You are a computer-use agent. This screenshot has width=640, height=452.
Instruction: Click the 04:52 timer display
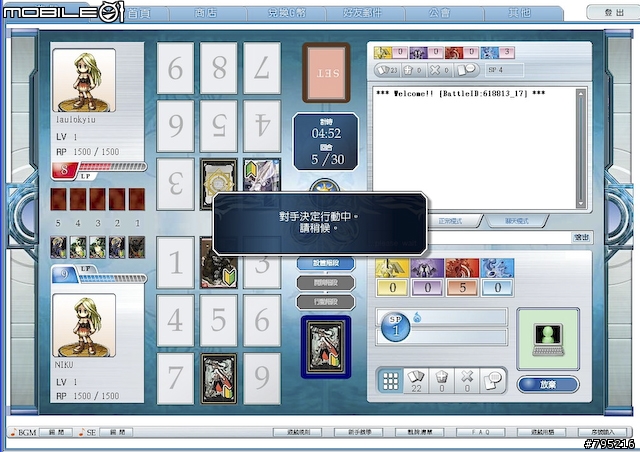pyautogui.click(x=326, y=134)
